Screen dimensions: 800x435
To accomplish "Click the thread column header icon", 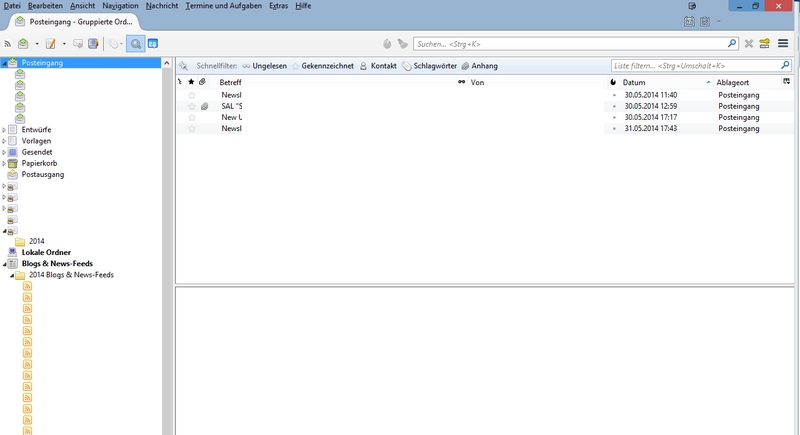I will point(180,82).
